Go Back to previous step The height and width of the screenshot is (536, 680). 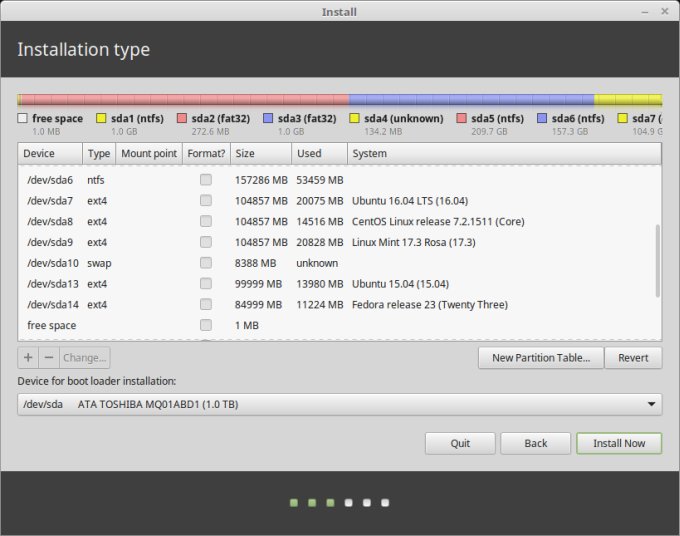pos(536,443)
